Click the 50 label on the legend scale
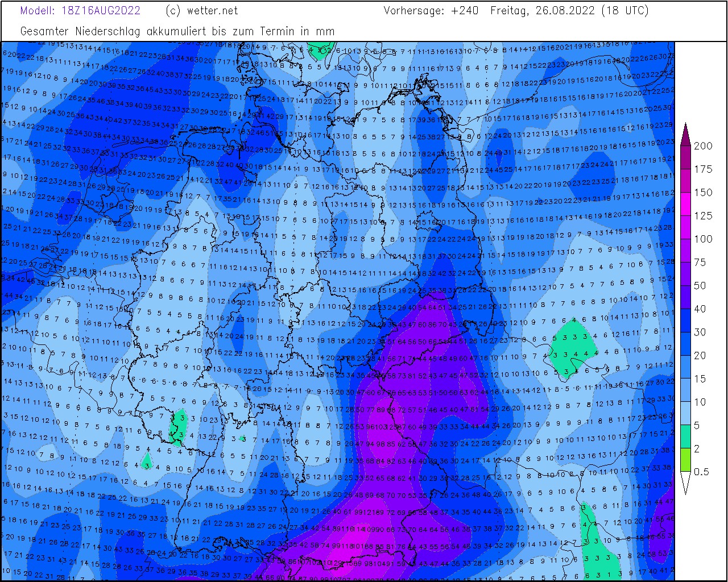This screenshot has height=582, width=728. pyautogui.click(x=700, y=286)
